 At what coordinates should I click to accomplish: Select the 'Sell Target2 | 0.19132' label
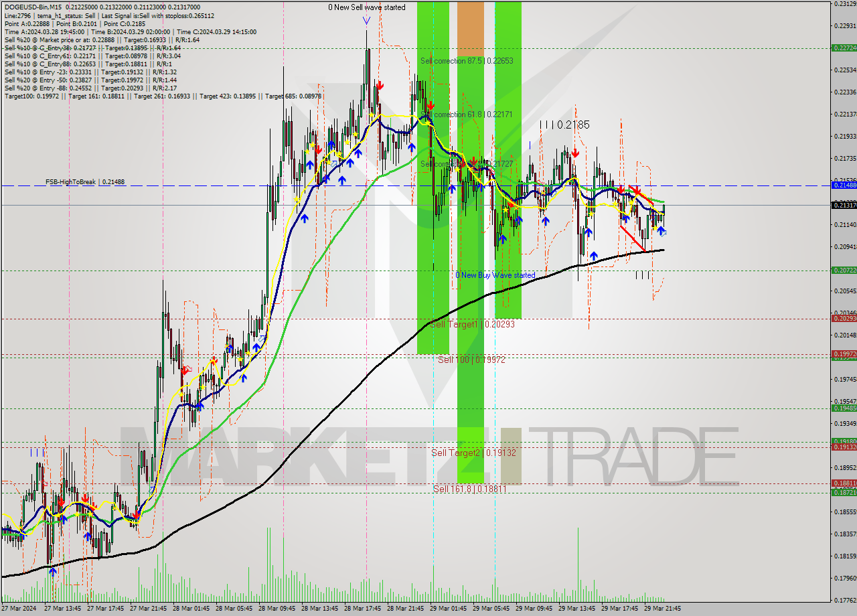473,453
